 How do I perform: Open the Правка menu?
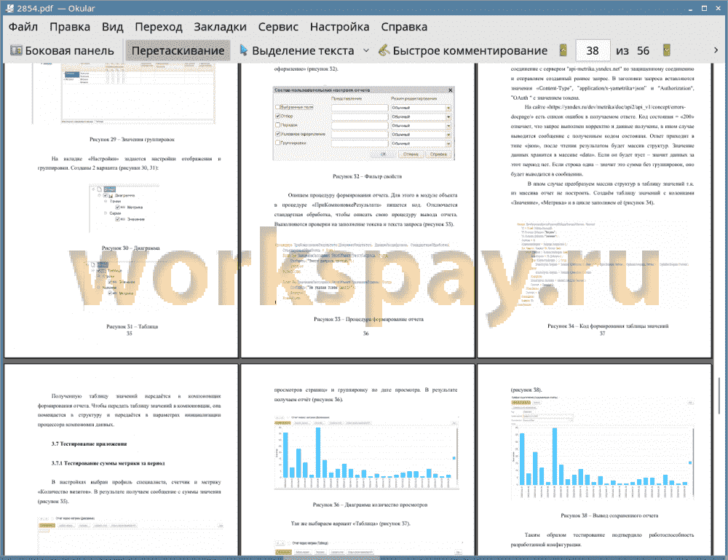tap(70, 27)
